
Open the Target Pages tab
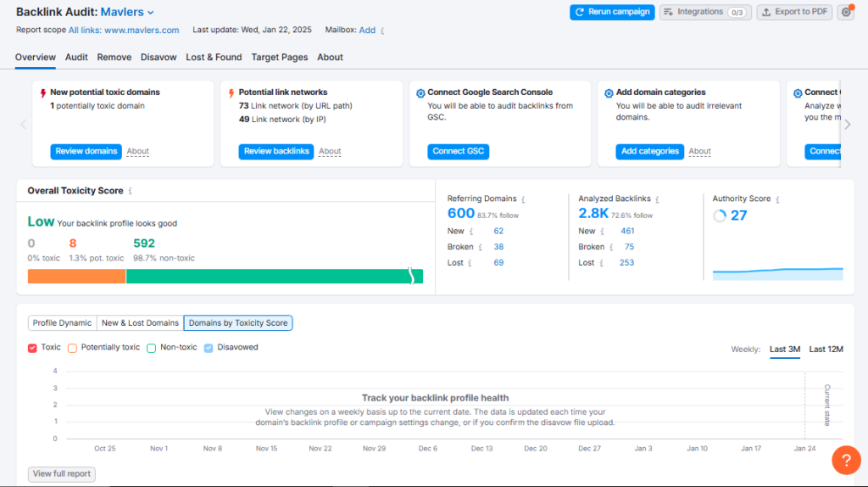pos(280,57)
